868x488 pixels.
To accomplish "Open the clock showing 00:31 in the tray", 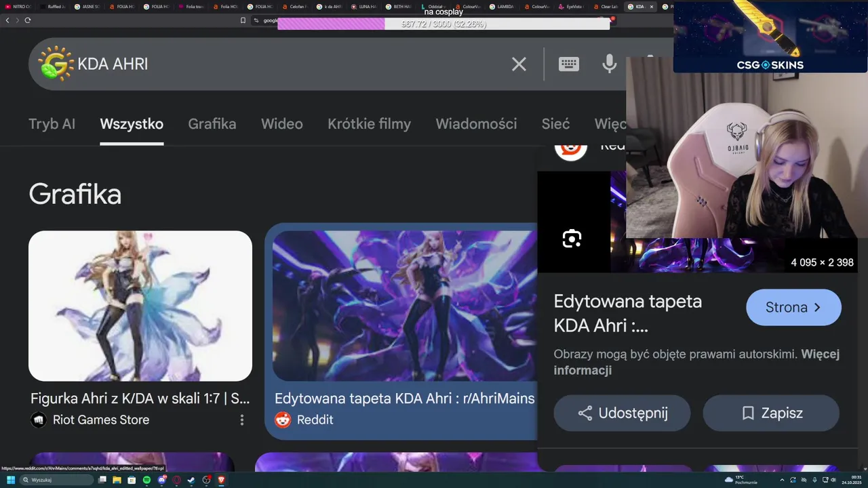I will pyautogui.click(x=852, y=480).
